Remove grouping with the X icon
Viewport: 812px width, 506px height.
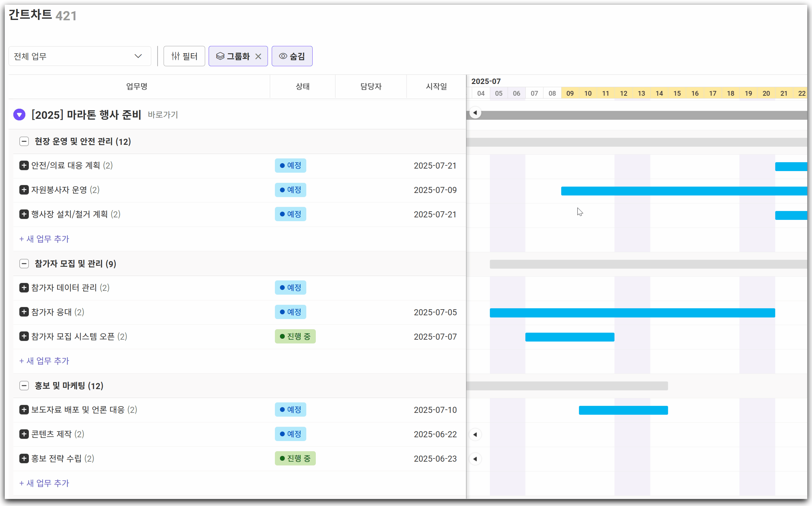point(258,56)
